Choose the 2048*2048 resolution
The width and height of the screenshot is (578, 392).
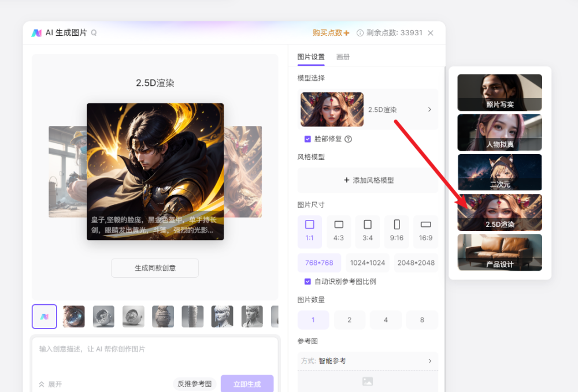[416, 263]
